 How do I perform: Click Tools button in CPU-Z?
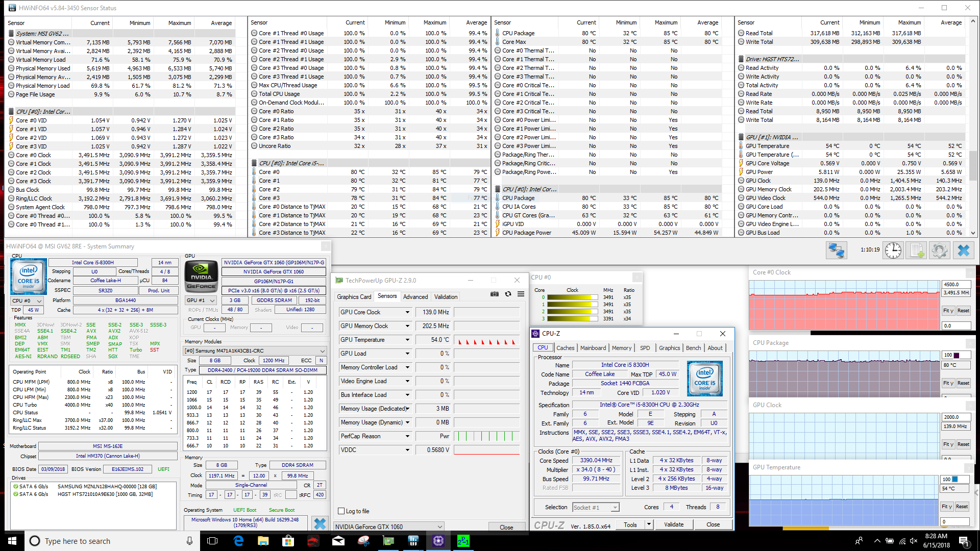630,524
